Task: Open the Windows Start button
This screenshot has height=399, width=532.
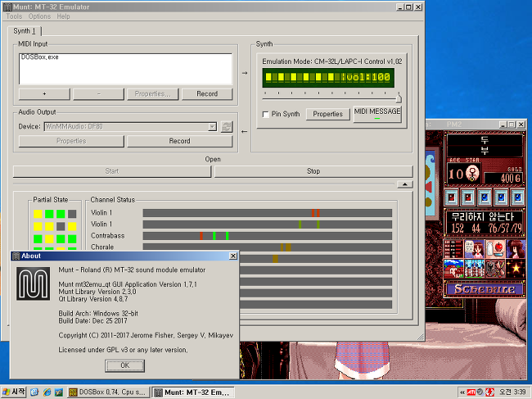Action: pyautogui.click(x=14, y=392)
